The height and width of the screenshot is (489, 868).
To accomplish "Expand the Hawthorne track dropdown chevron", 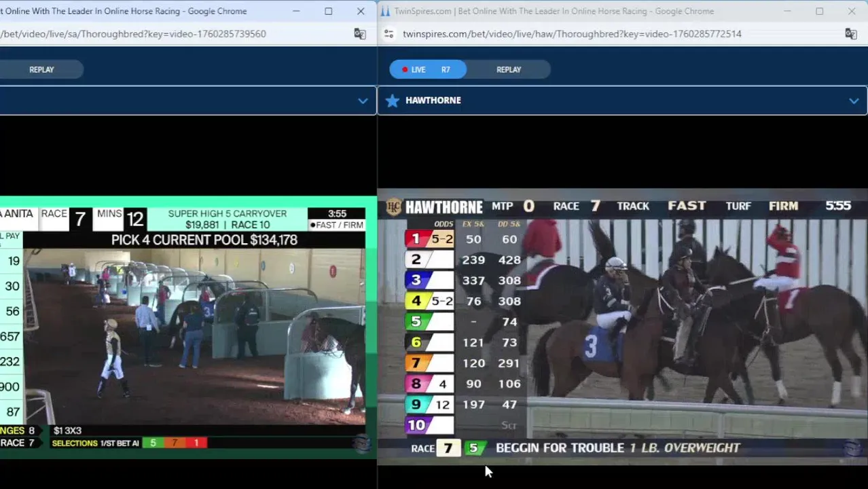I will click(854, 101).
